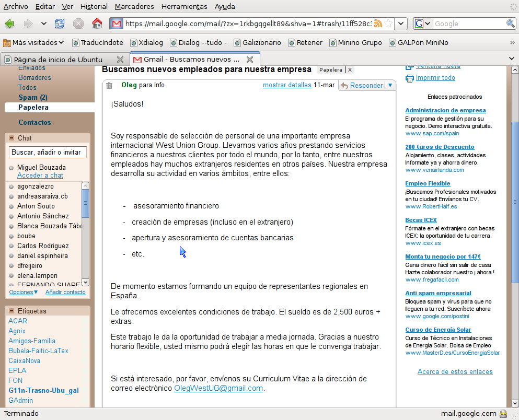Go back with the green arrow
The image size is (519, 420).
coord(9,24)
